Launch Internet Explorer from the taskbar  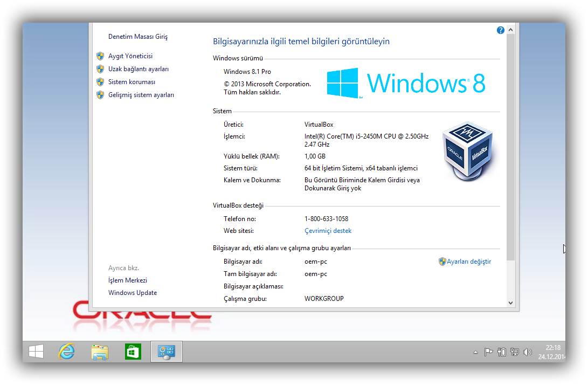click(66, 352)
